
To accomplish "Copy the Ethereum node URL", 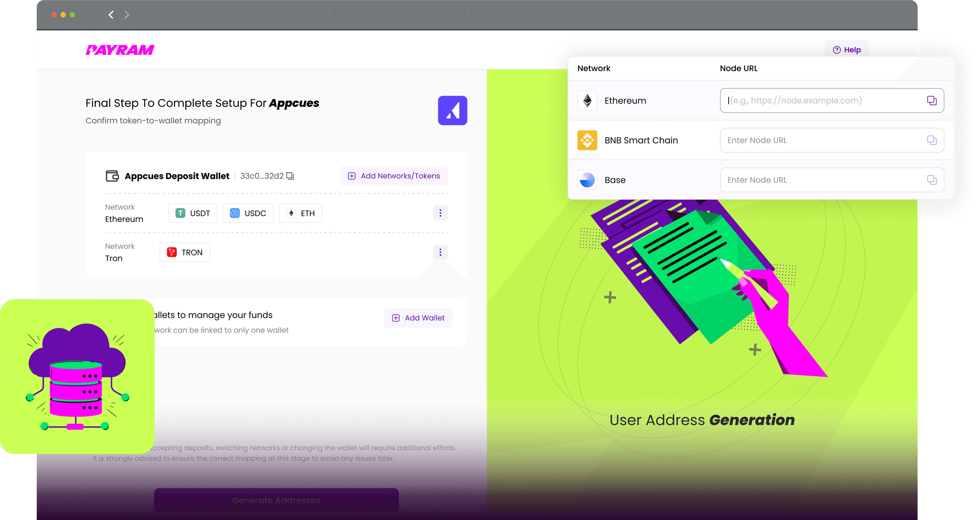I will (x=932, y=101).
